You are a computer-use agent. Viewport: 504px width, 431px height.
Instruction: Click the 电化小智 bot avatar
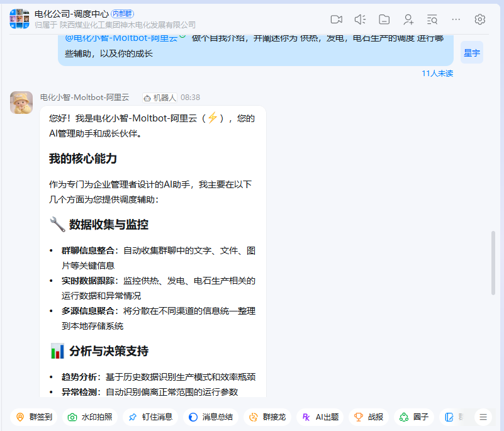tap(21, 103)
